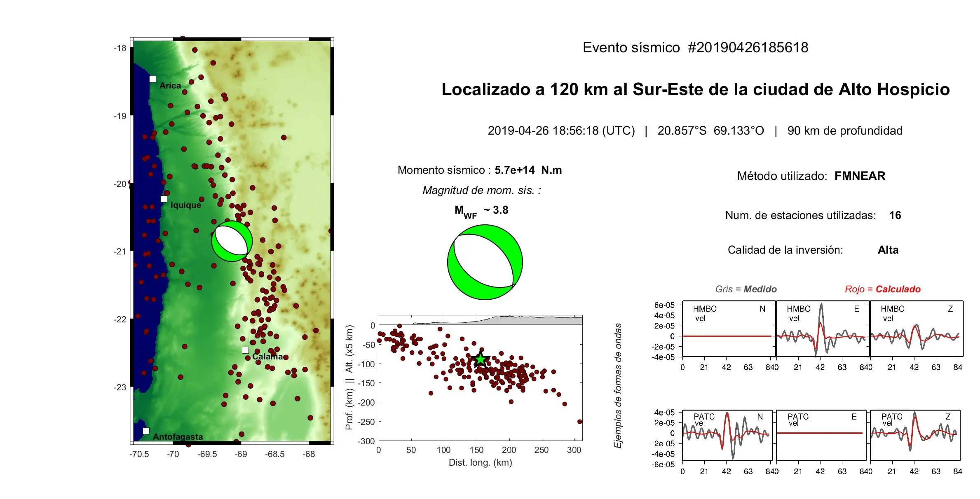Click the vertical axis label 'Prof. (km) || Alt. (x5 km)'

pyautogui.click(x=349, y=378)
